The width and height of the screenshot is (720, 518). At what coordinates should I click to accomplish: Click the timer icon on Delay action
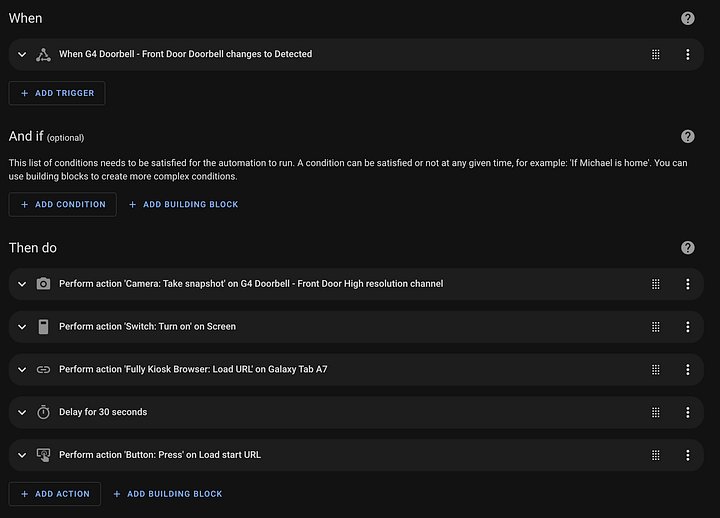43,412
